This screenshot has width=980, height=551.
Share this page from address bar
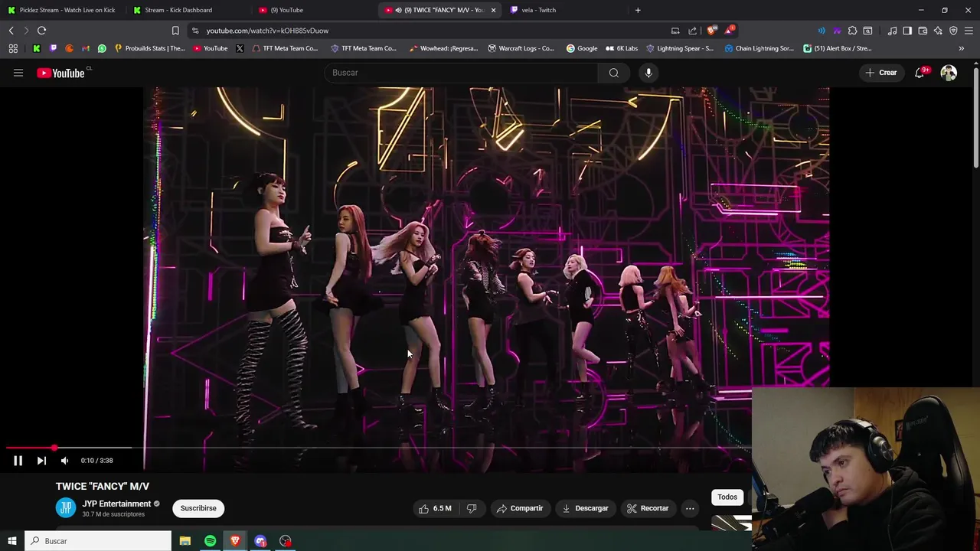pyautogui.click(x=693, y=31)
